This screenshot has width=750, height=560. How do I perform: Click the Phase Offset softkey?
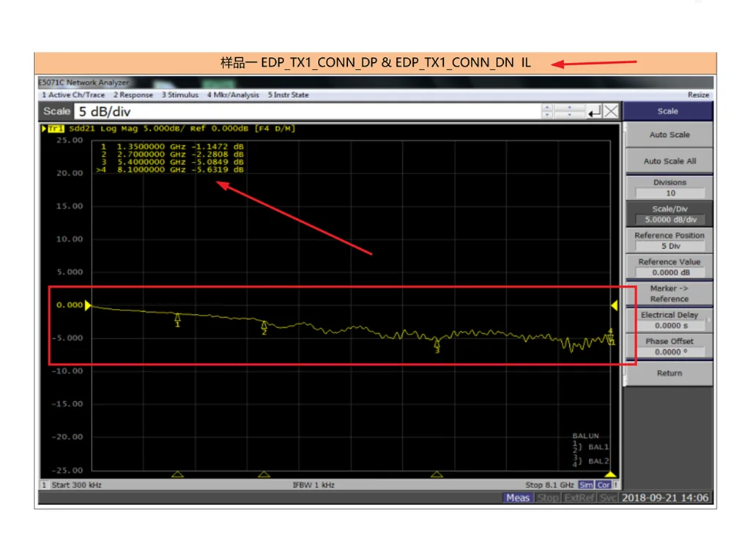tap(669, 346)
